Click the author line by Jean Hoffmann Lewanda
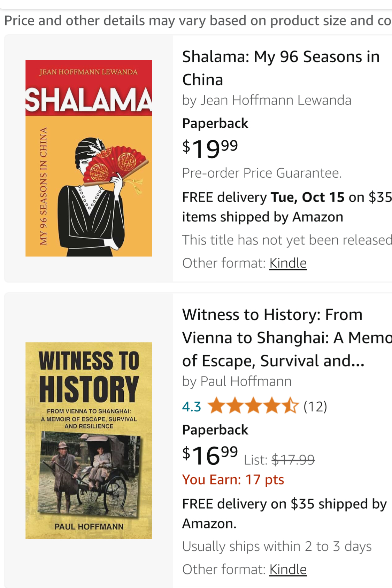Screen dimensions: 392x588 (x=267, y=100)
